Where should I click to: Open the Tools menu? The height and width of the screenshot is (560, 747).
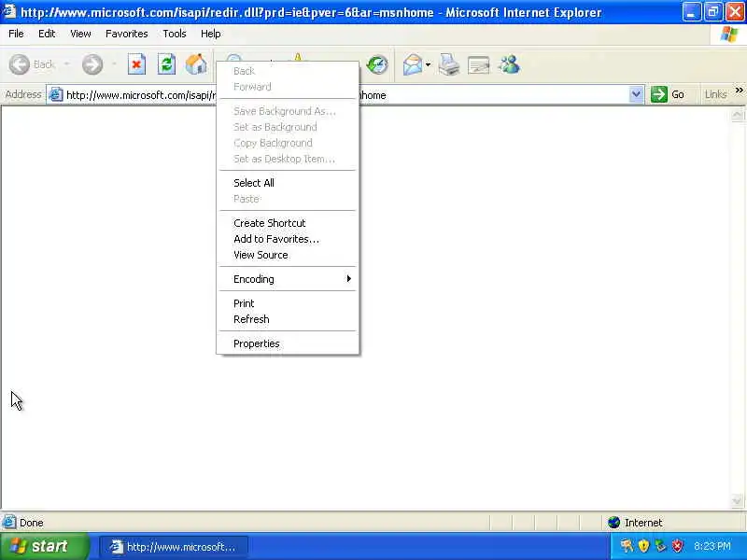click(175, 34)
